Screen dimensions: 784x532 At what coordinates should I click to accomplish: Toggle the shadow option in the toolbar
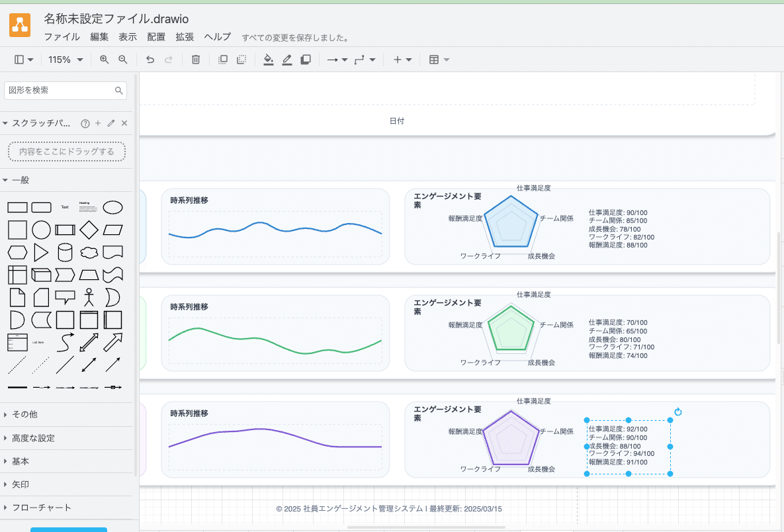click(x=305, y=60)
